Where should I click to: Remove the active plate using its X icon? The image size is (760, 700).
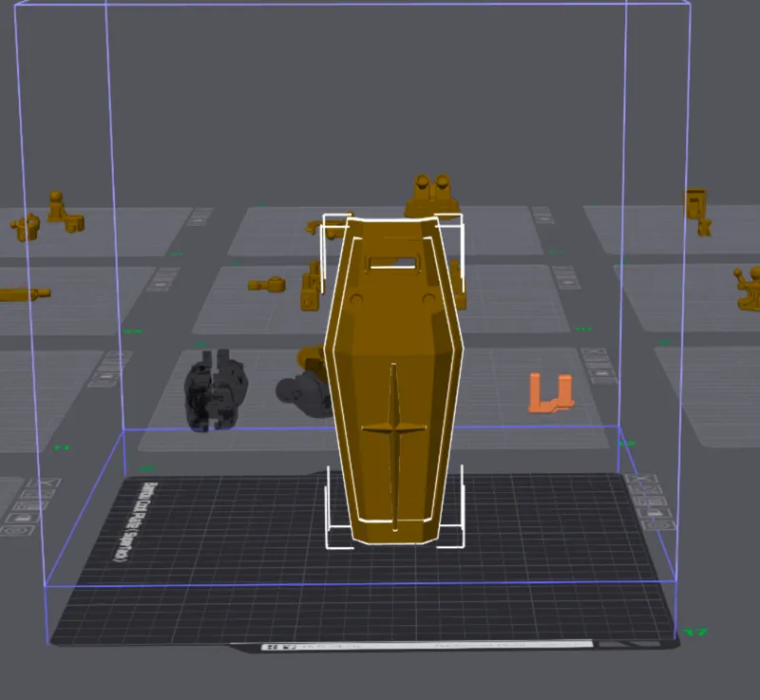641,480
